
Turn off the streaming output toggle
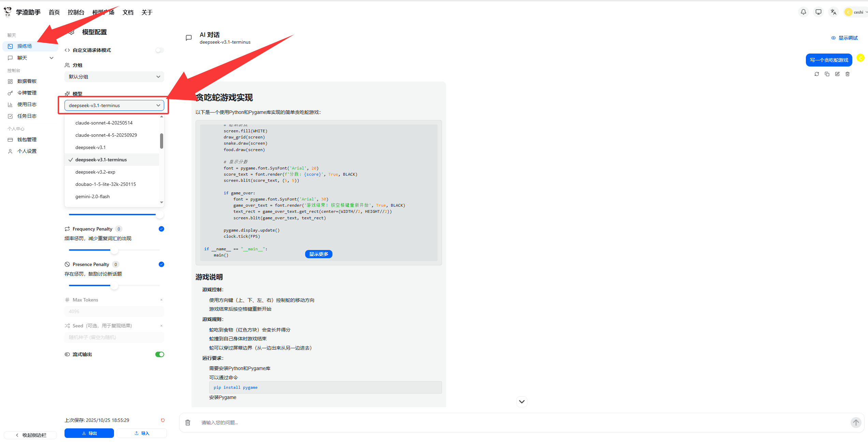coord(159,354)
